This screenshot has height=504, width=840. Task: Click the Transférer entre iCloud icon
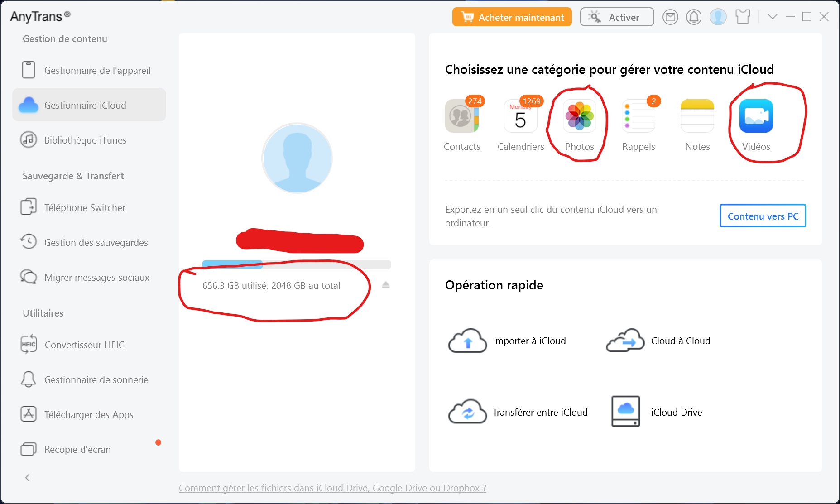pos(467,412)
